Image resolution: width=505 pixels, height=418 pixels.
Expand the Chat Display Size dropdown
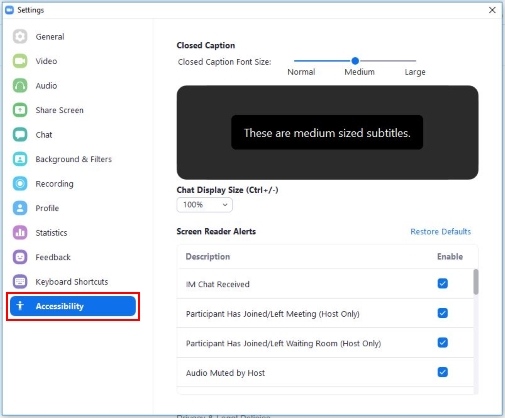click(x=204, y=205)
